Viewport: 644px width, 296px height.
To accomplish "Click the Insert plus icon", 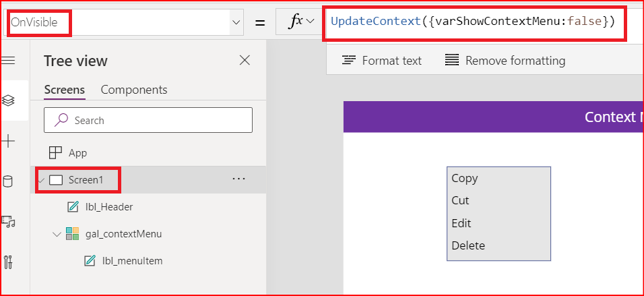I will [x=9, y=141].
